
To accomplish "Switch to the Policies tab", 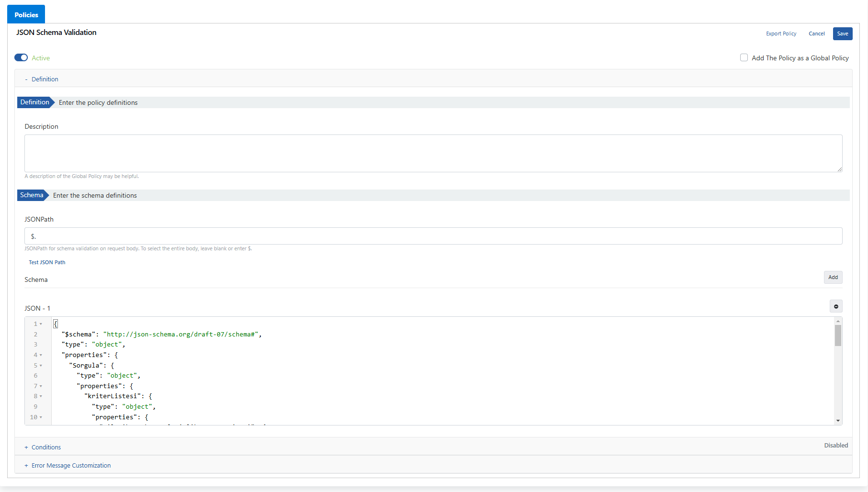I will coord(25,14).
